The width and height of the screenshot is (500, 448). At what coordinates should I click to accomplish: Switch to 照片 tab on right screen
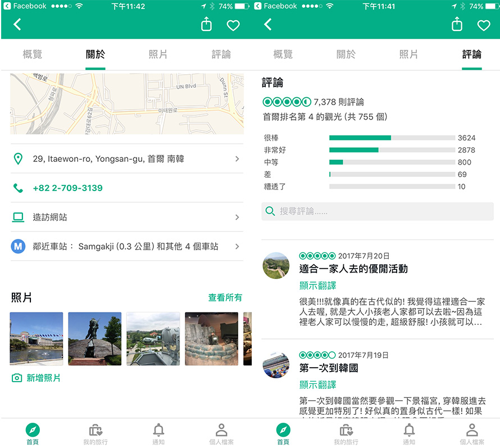pos(409,55)
